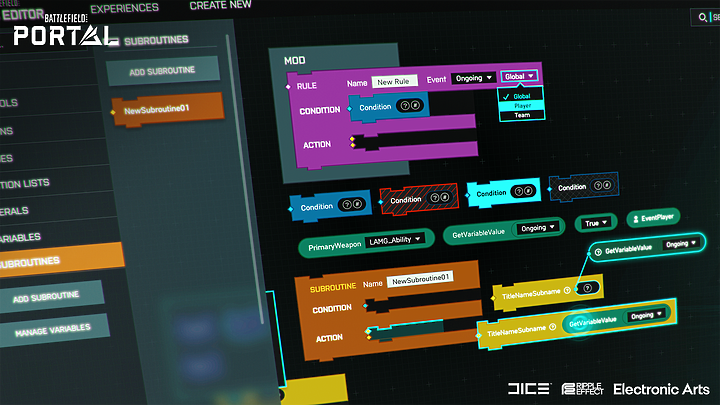Click the MOD container header
Viewport: 720px width, 405px height.
point(295,60)
